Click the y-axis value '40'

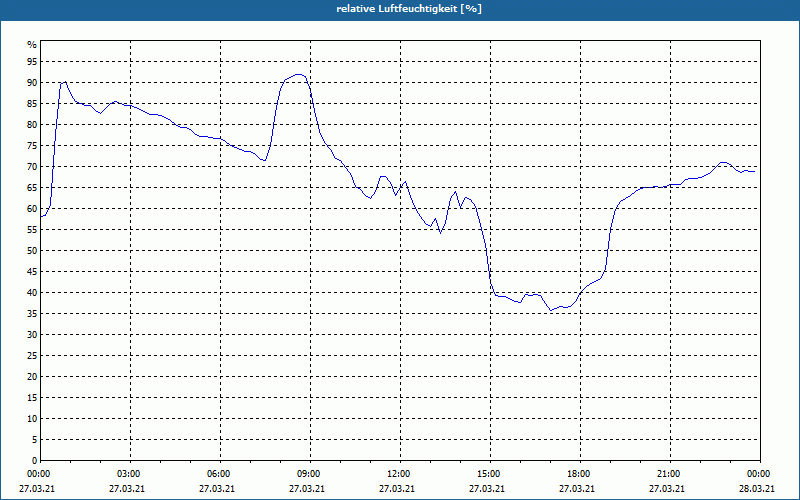32,292
